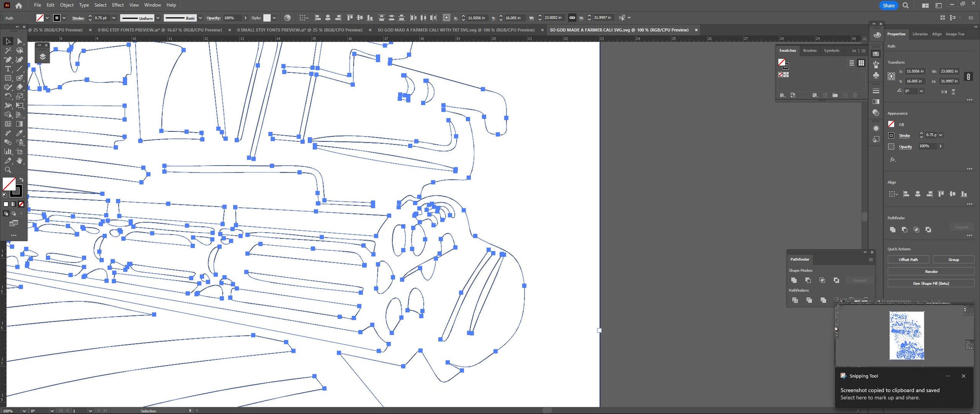Set paint mode to Gradient
The width and height of the screenshot is (980, 414).
tap(14, 204)
